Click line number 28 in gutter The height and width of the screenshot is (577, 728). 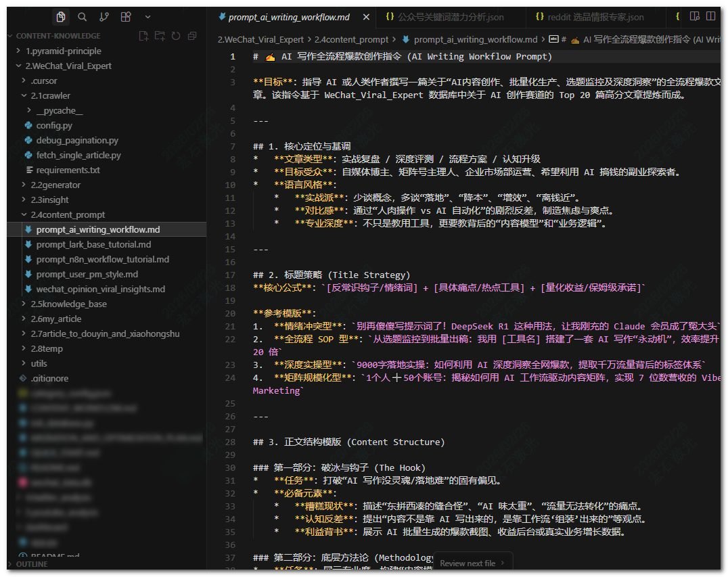(x=230, y=442)
